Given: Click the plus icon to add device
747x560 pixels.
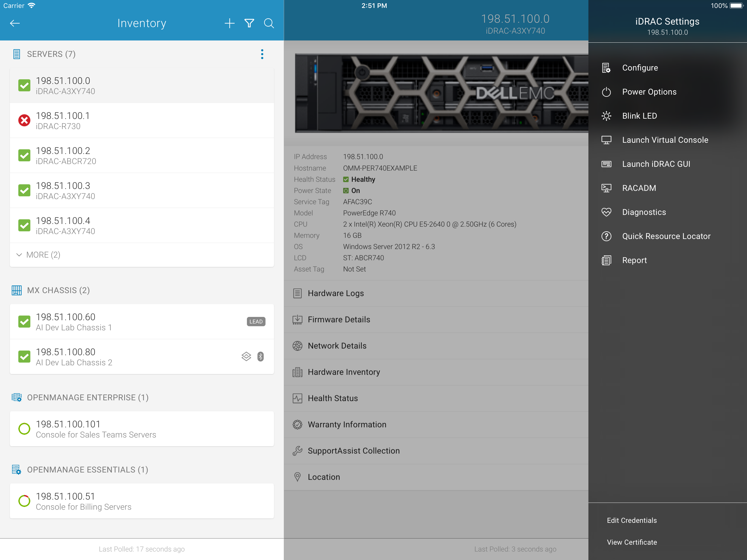Looking at the screenshot, I should 229,23.
